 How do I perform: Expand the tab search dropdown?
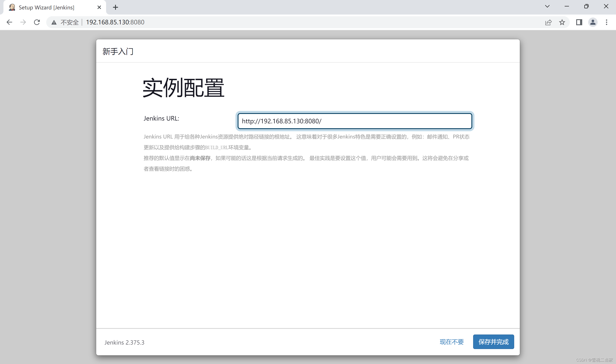547,6
